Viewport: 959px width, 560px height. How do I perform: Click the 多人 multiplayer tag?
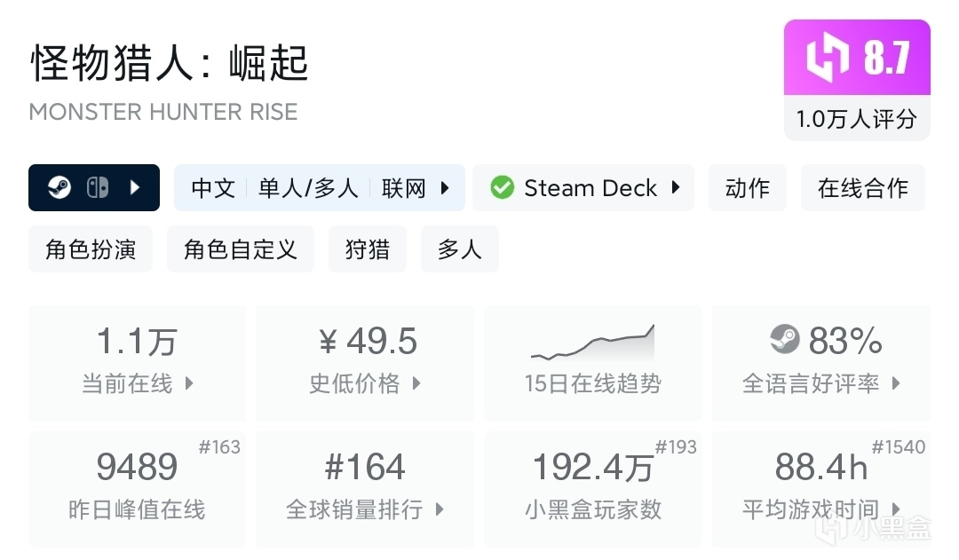[459, 249]
